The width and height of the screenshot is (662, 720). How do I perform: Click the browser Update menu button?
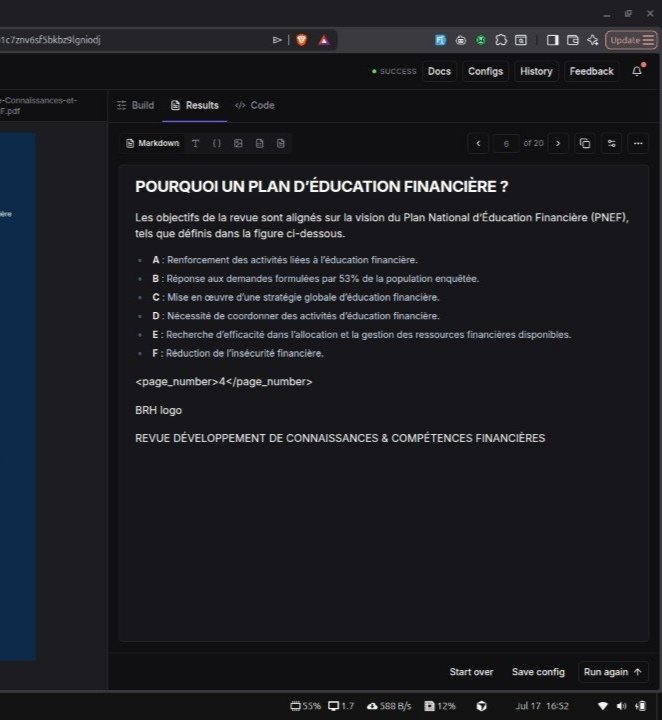point(632,40)
